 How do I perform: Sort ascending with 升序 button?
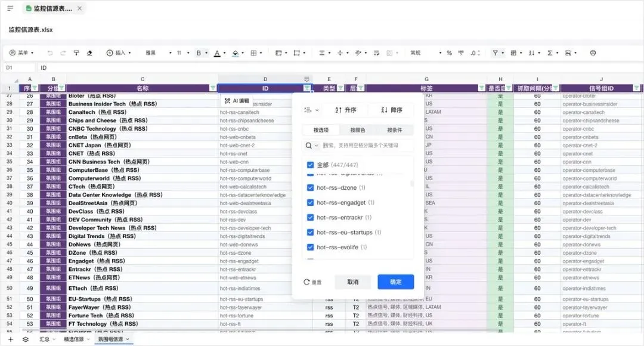point(346,110)
